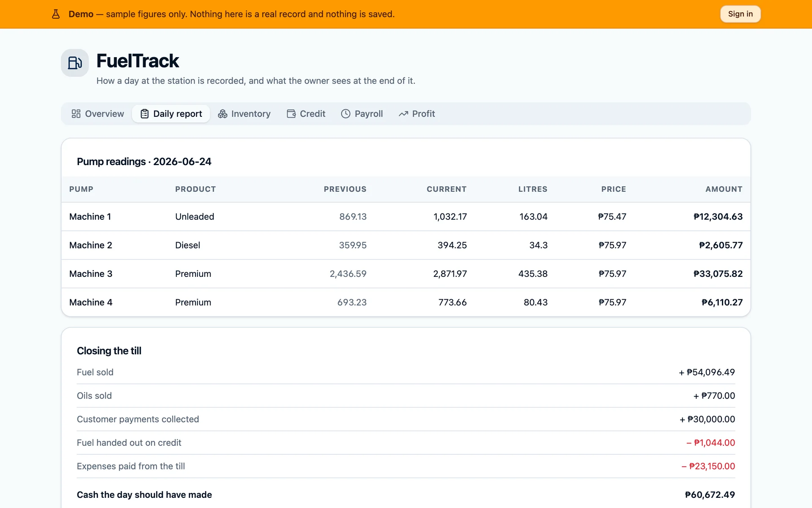Select the Machine 2 row label
Screen dimensions: 812x508
pos(91,245)
